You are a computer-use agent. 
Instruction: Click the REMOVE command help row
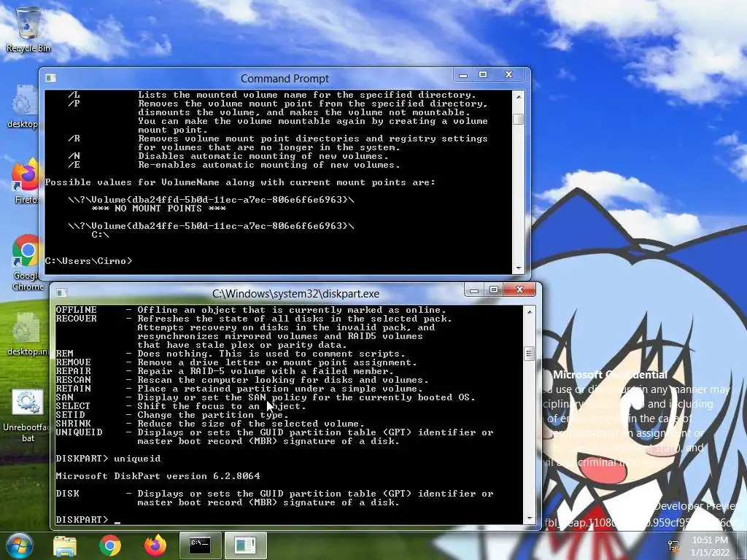[236, 362]
